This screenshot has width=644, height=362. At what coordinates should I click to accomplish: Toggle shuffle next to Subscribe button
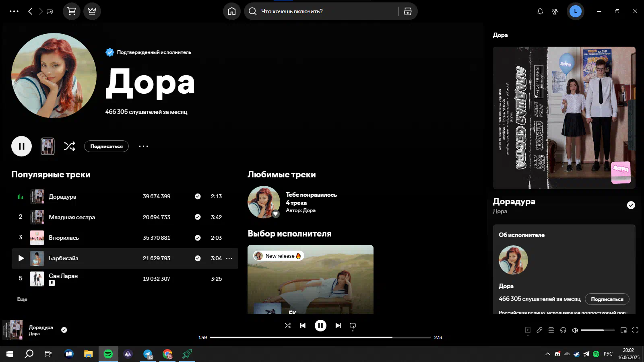click(70, 146)
